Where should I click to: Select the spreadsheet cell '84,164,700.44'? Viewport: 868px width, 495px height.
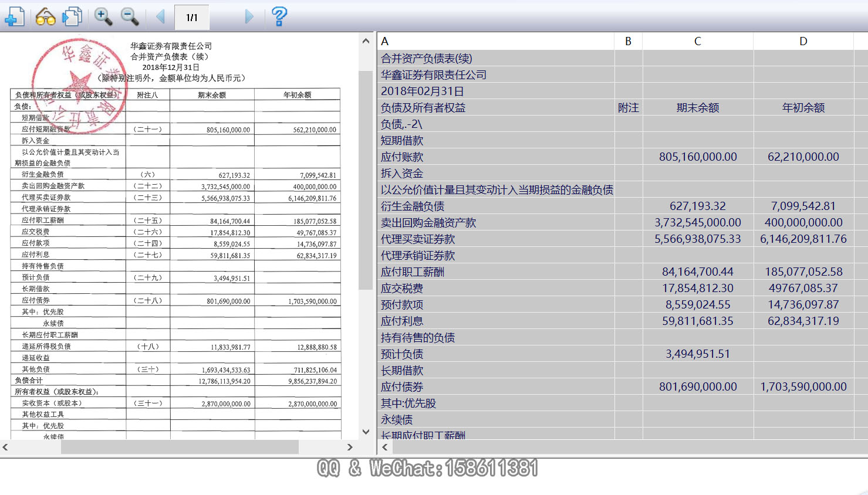(x=698, y=272)
